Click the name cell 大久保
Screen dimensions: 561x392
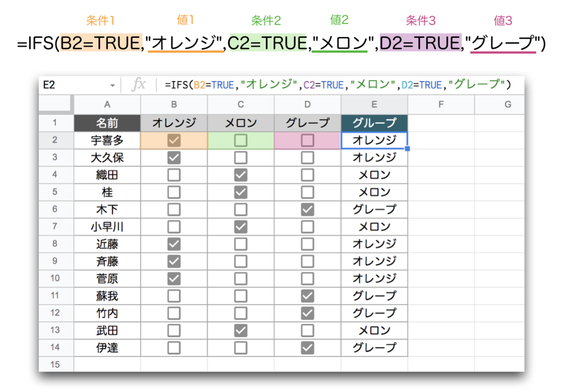pos(107,157)
